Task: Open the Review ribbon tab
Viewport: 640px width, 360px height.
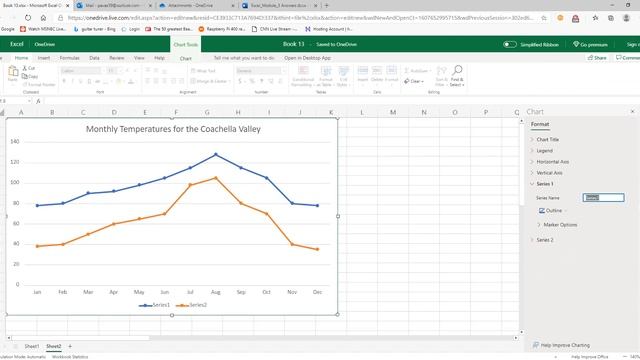Action: [116, 58]
